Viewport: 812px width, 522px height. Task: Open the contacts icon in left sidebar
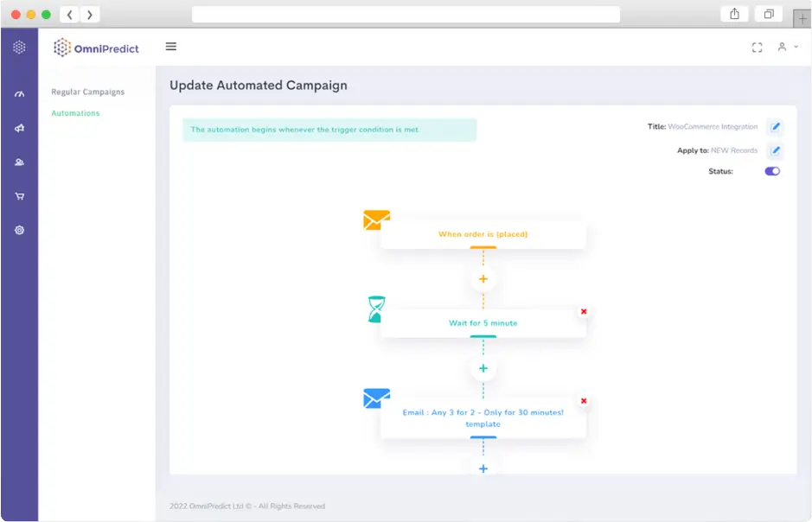point(19,162)
